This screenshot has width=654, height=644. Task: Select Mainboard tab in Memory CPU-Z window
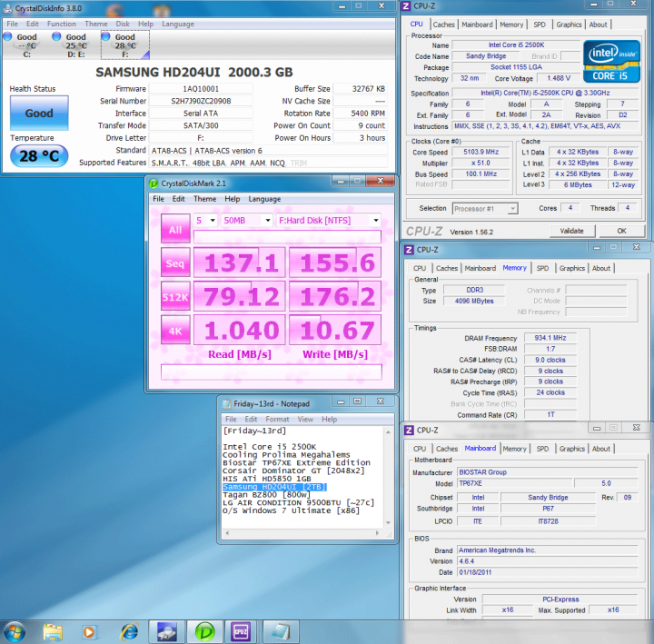pos(481,268)
